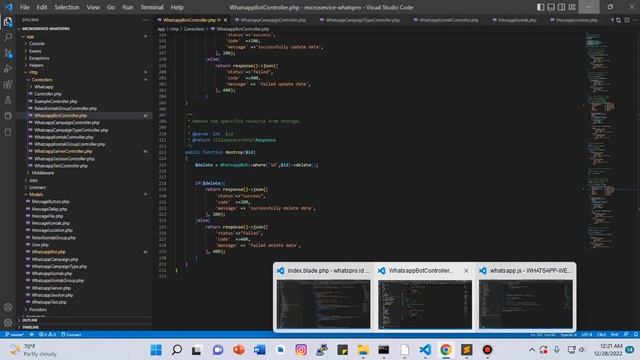The image size is (640, 360).
Task: Expand the Helpers folder
Action: pos(36,65)
